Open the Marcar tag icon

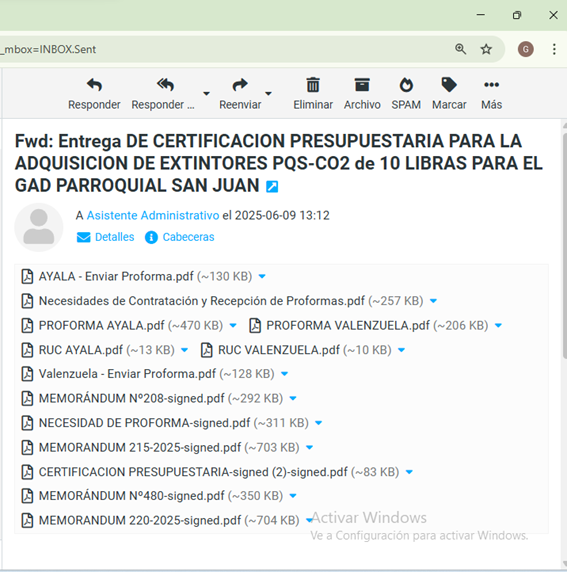pos(449,85)
